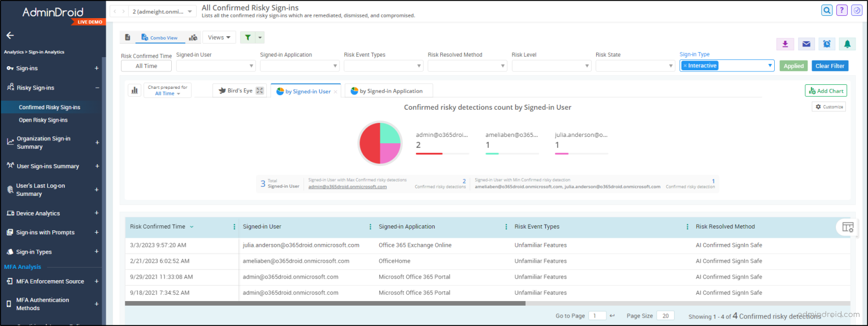Click the download export icon

(785, 44)
